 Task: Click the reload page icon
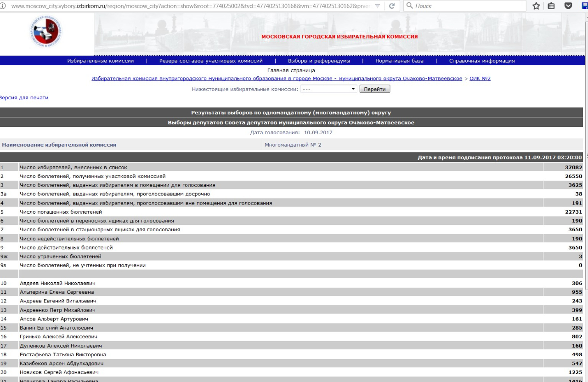pos(392,6)
